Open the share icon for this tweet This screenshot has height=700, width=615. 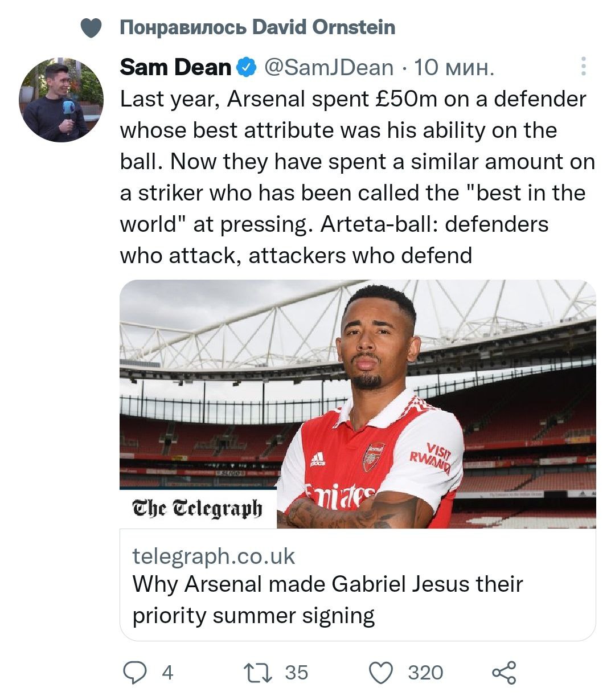(x=504, y=673)
